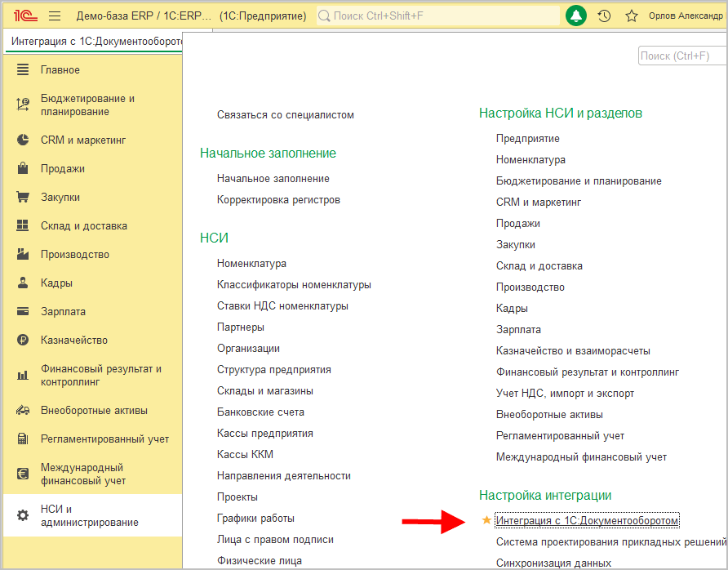Open Структура предприятия link
This screenshot has width=728, height=570.
[x=274, y=369]
